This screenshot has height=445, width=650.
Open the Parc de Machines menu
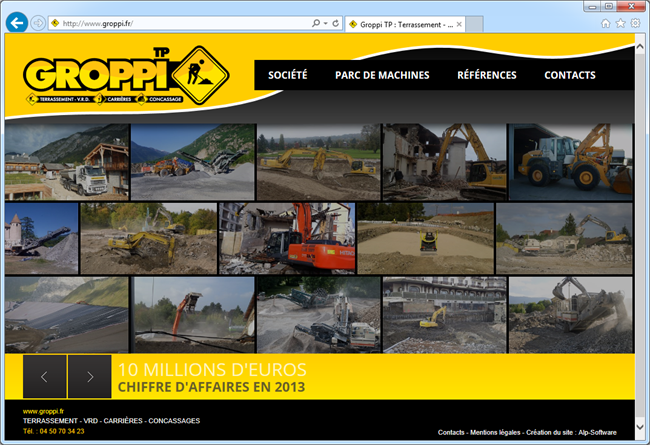382,75
